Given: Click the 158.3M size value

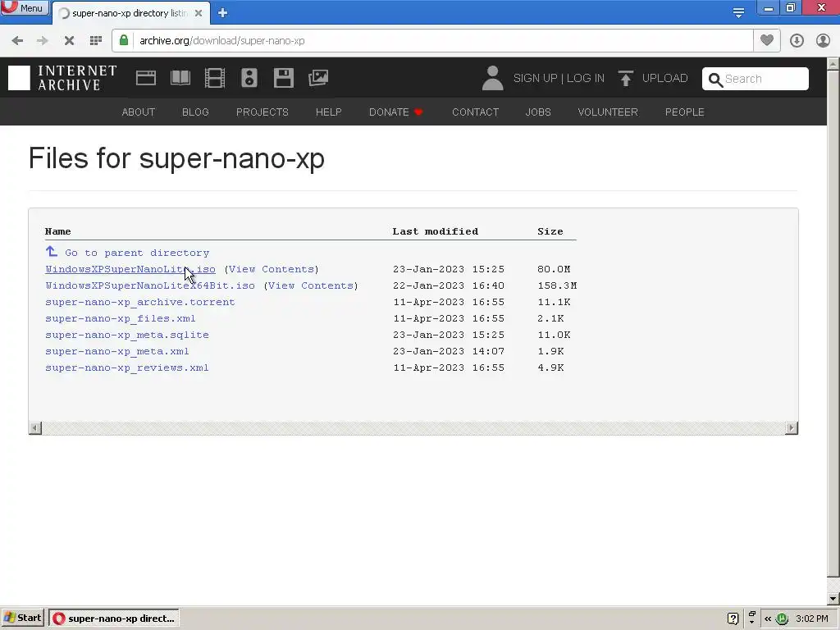Looking at the screenshot, I should pyautogui.click(x=557, y=285).
